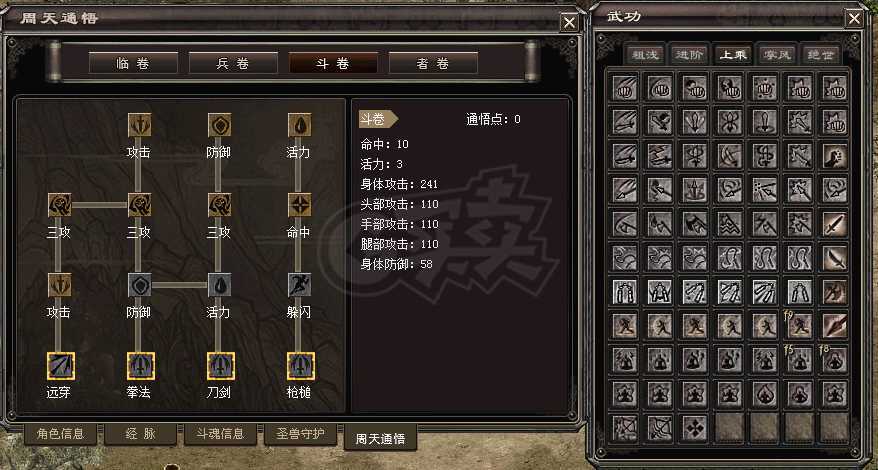Open the 经脉 panel button
Screen dimensions: 878x470
[140, 434]
